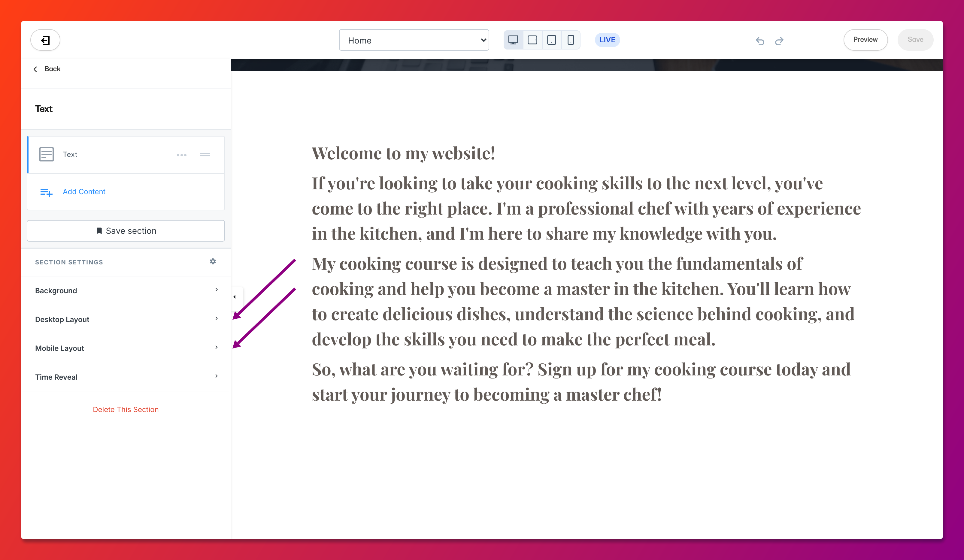
Task: Click the Add Content link
Action: tap(84, 191)
